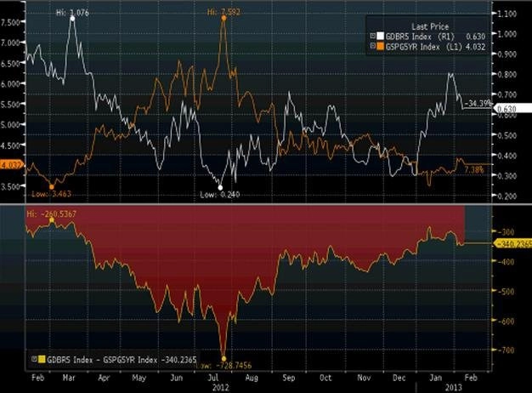The width and height of the screenshot is (532, 393).
Task: Select the orange Hi 7.582 peak marker dot
Action: (x=224, y=18)
